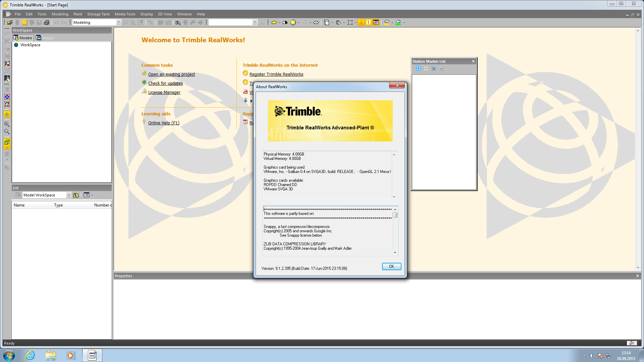The image size is (644, 362).
Task: Open the File menu
Action: 18,14
